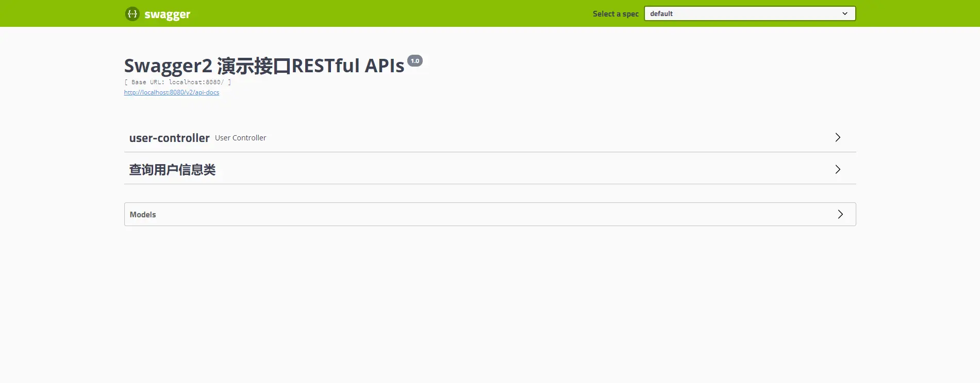Expand the Models section arrow
Screen dimensions: 980x383
coord(840,214)
